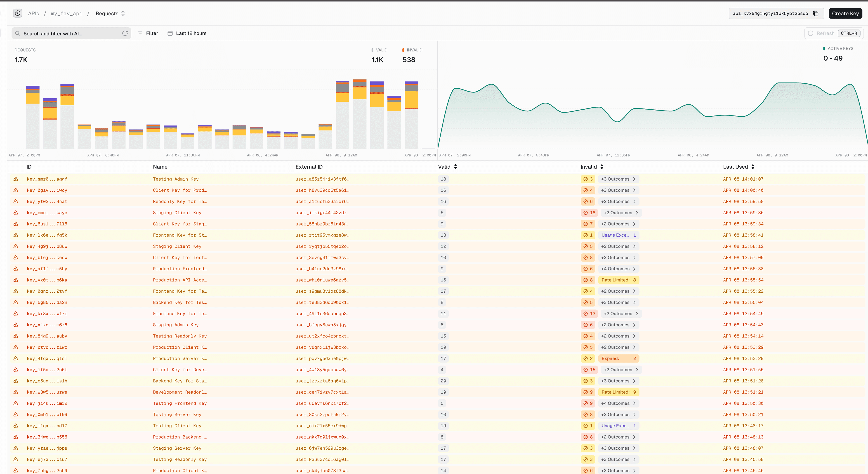Click the AI sparkle icon in the search bar
Image resolution: width=868 pixels, height=474 pixels.
(x=125, y=33)
